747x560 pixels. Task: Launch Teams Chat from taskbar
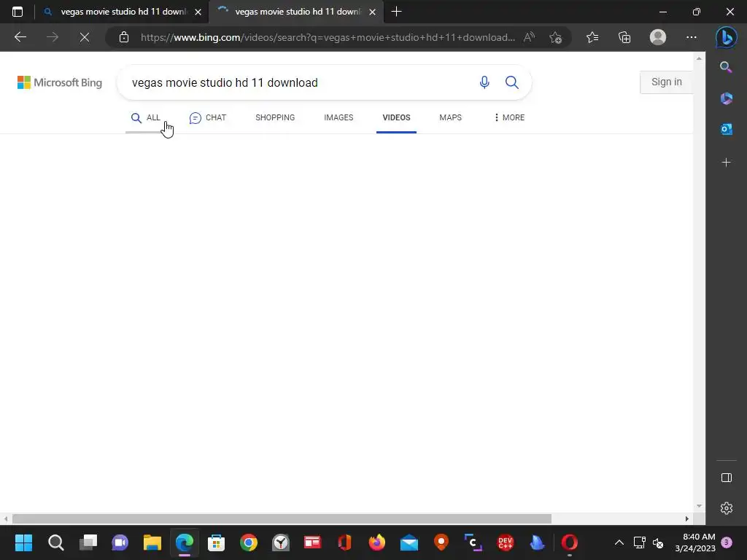(120, 542)
